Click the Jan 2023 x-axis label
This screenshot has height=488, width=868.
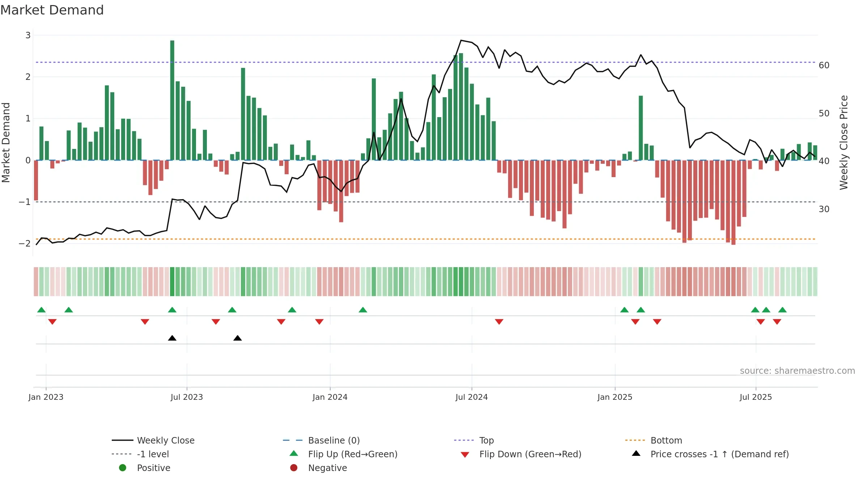46,397
